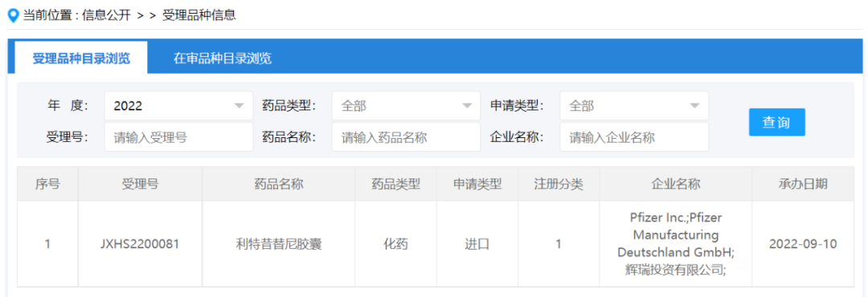Screen dimensions: 868x297
Task: Focus the 受理号 input field
Action: (178, 137)
